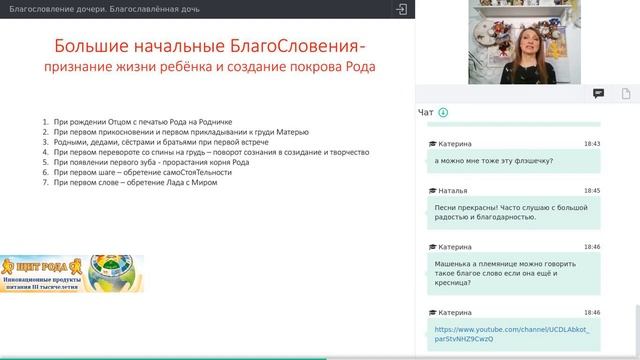Viewport: 640px width, 360px height.
Task: Click graduation cap icon beside Наталья
Action: point(433,191)
